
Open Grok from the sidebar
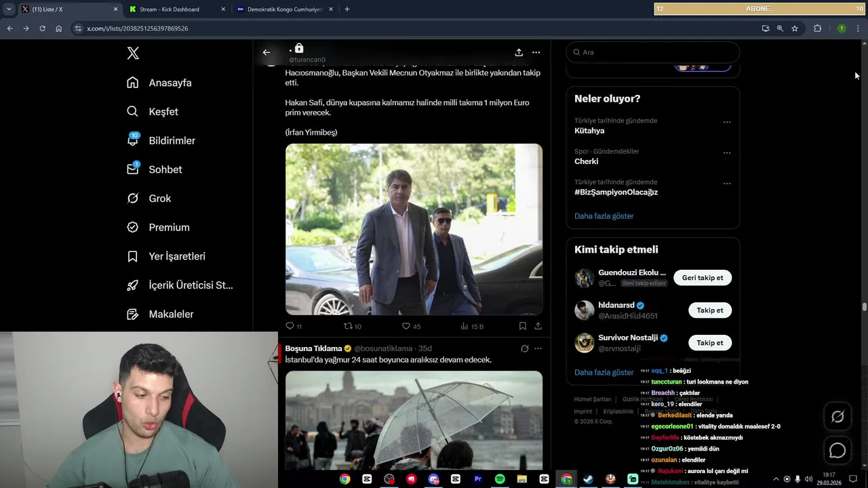pos(149,199)
